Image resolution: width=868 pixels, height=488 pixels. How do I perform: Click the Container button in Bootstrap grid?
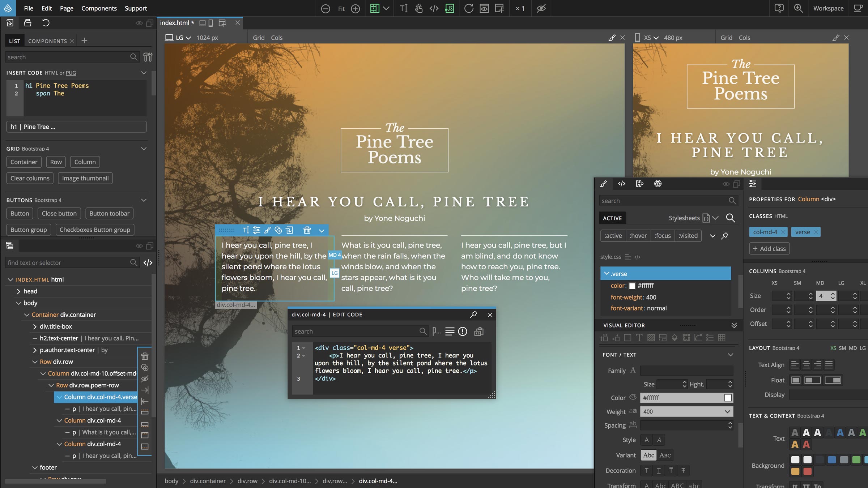point(24,162)
